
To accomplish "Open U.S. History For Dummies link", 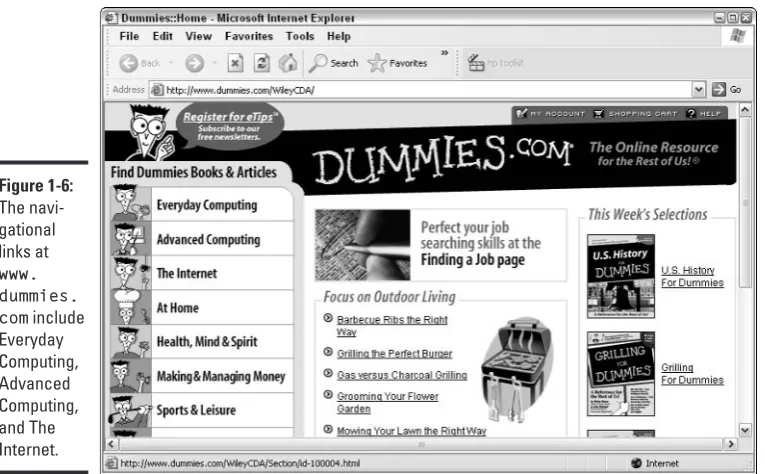I will click(x=692, y=276).
